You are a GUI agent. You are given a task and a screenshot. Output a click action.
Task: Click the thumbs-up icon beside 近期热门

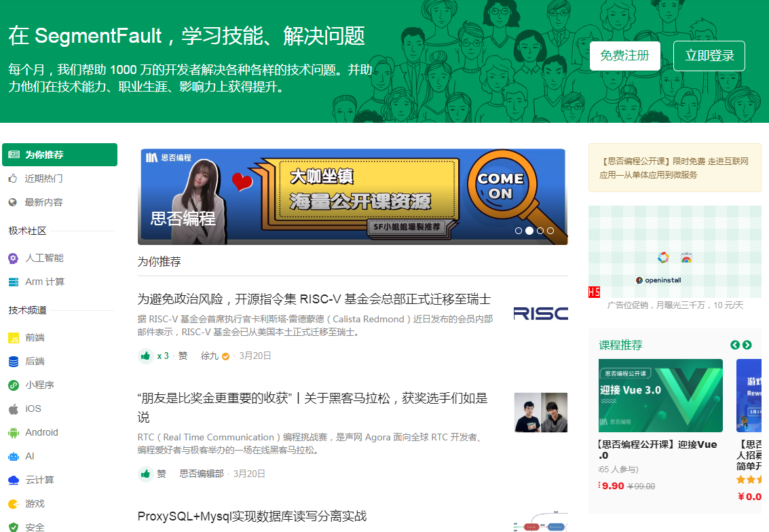(x=13, y=178)
